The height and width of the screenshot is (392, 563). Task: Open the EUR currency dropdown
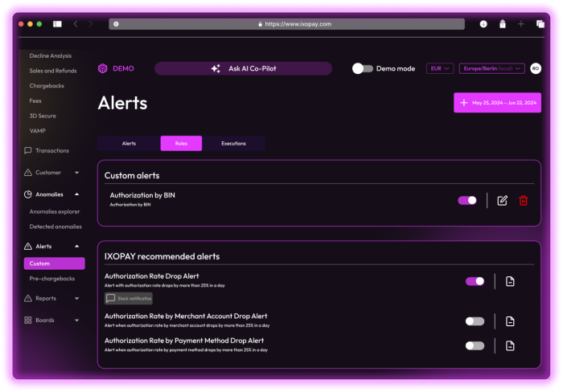coord(440,69)
